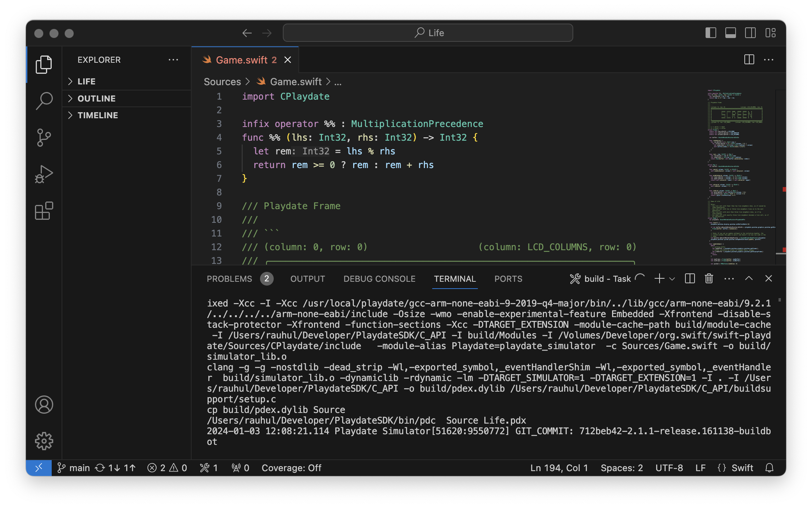Open the notifications bell
Image resolution: width=812 pixels, height=508 pixels.
(x=769, y=468)
